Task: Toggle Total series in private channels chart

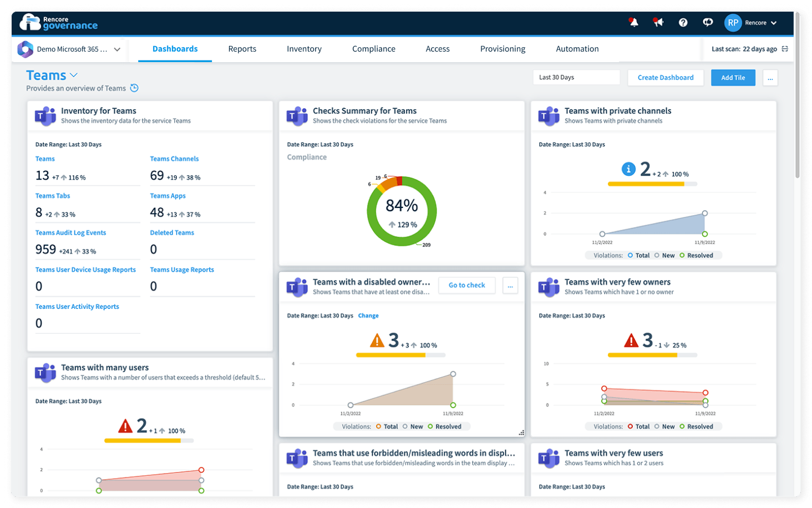Action: click(638, 256)
